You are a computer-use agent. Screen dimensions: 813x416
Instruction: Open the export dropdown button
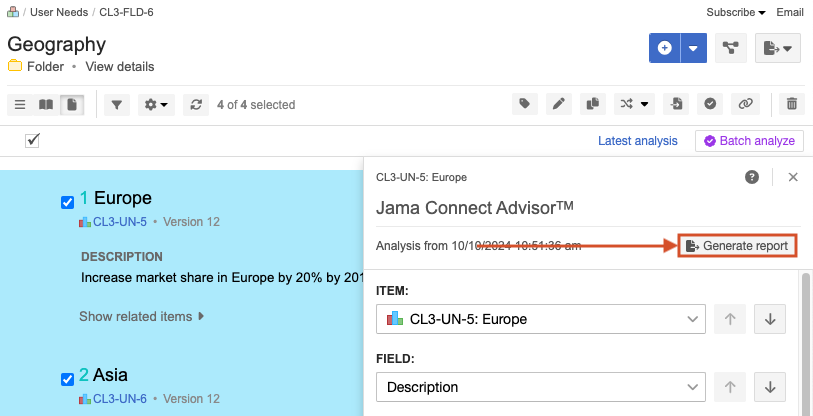[778, 48]
